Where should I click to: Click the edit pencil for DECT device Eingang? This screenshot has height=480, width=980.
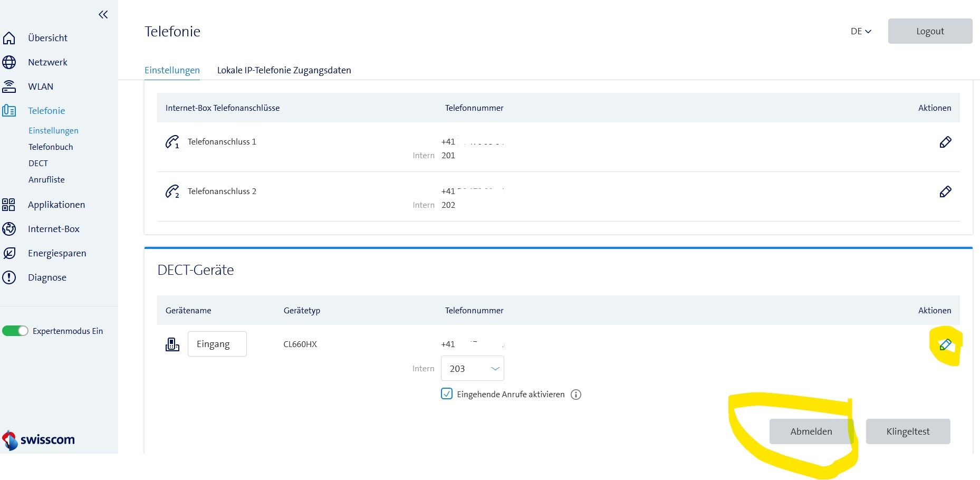(x=945, y=345)
